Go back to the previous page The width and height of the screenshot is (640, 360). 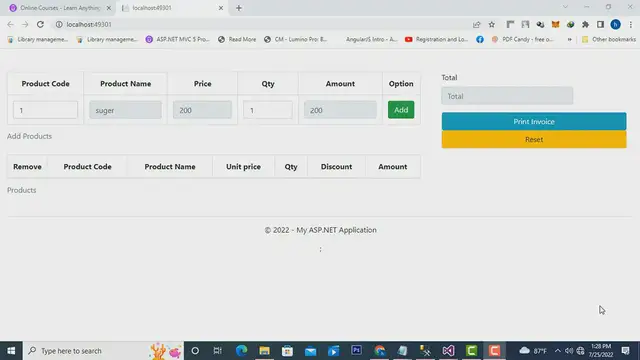10,24
